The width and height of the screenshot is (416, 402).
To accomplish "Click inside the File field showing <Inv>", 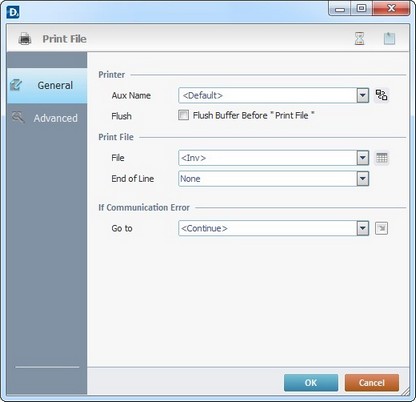I will 268,158.
